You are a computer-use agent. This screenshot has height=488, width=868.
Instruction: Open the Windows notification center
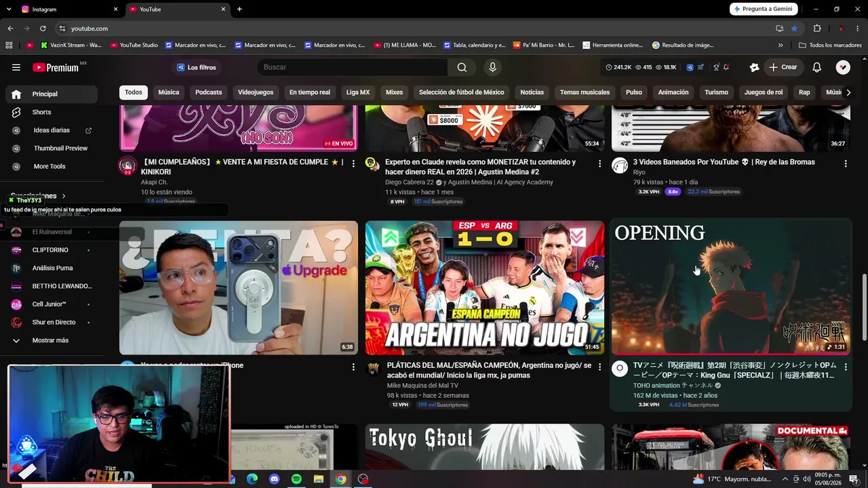pyautogui.click(x=854, y=479)
